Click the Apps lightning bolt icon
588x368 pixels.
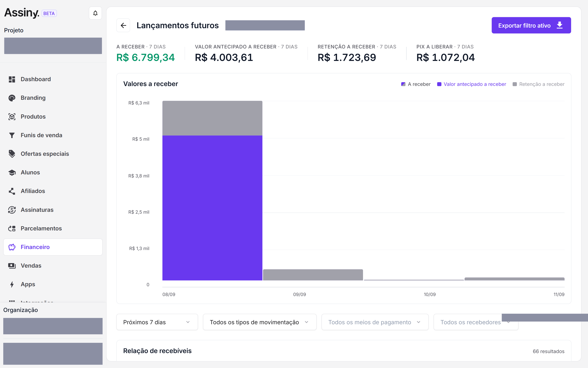coord(12,284)
